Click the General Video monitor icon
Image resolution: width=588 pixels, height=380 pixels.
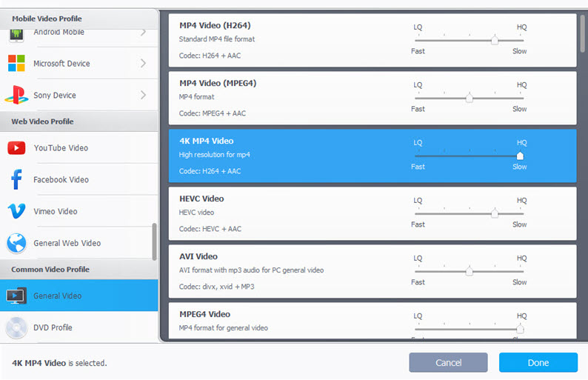(16, 296)
